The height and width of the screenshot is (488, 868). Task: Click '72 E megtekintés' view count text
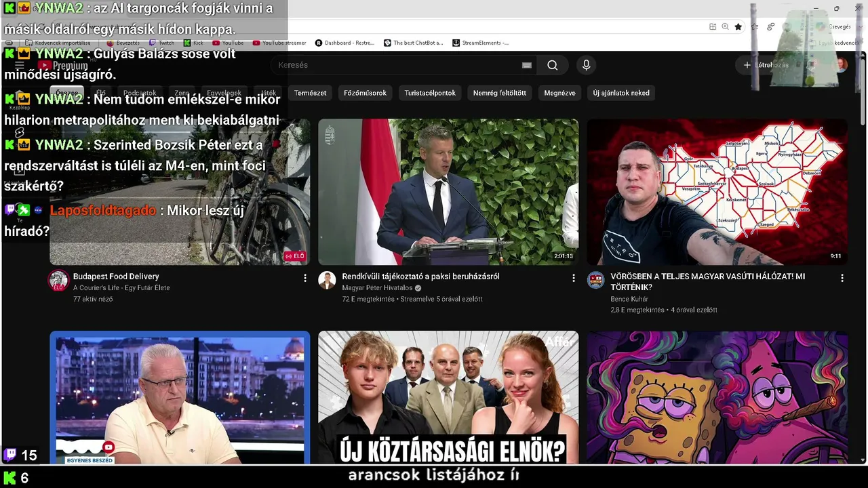click(x=368, y=299)
